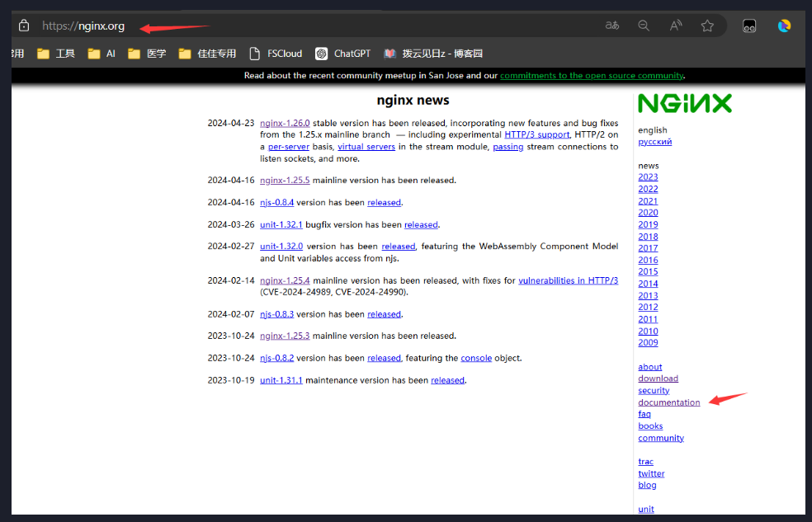This screenshot has width=812, height=522.
Task: Click the NGINX logo
Action: (685, 103)
